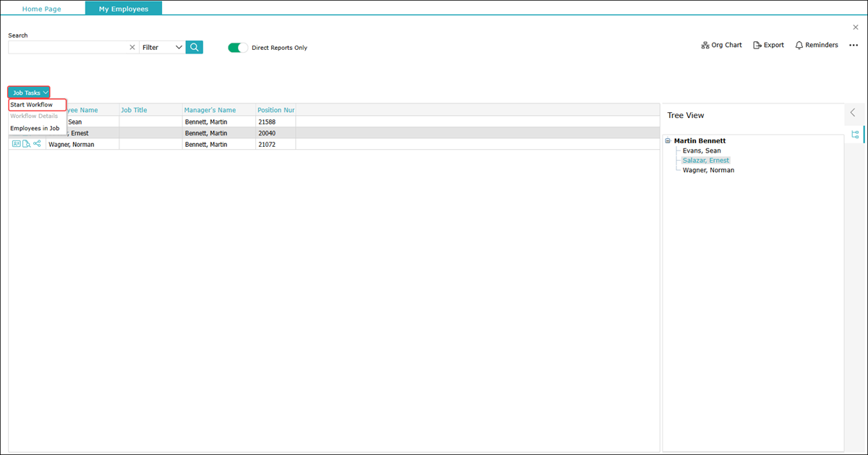Open the Filter dropdown

(162, 47)
